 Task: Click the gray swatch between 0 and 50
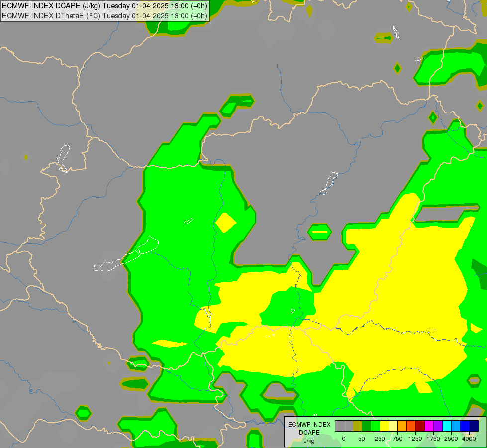tap(349, 426)
